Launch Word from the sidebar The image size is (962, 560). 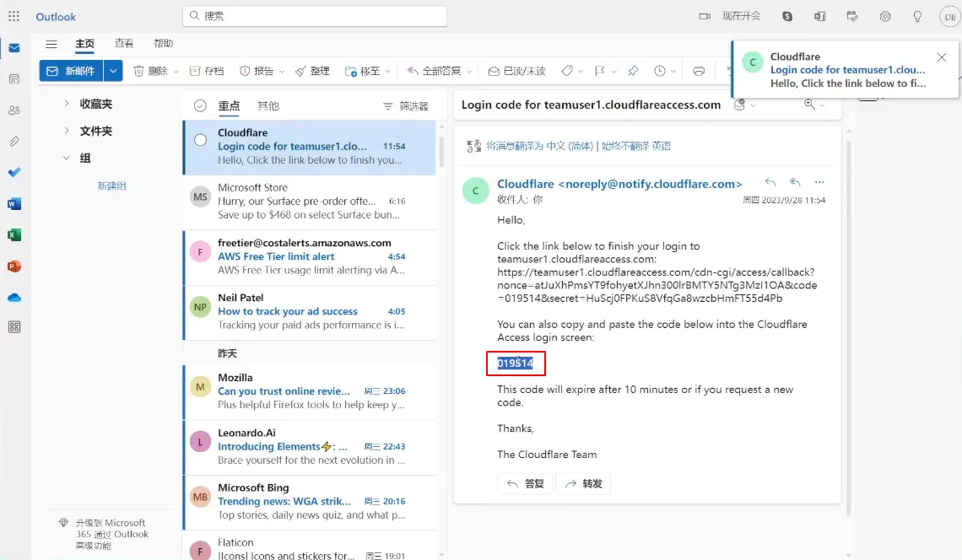tap(14, 203)
